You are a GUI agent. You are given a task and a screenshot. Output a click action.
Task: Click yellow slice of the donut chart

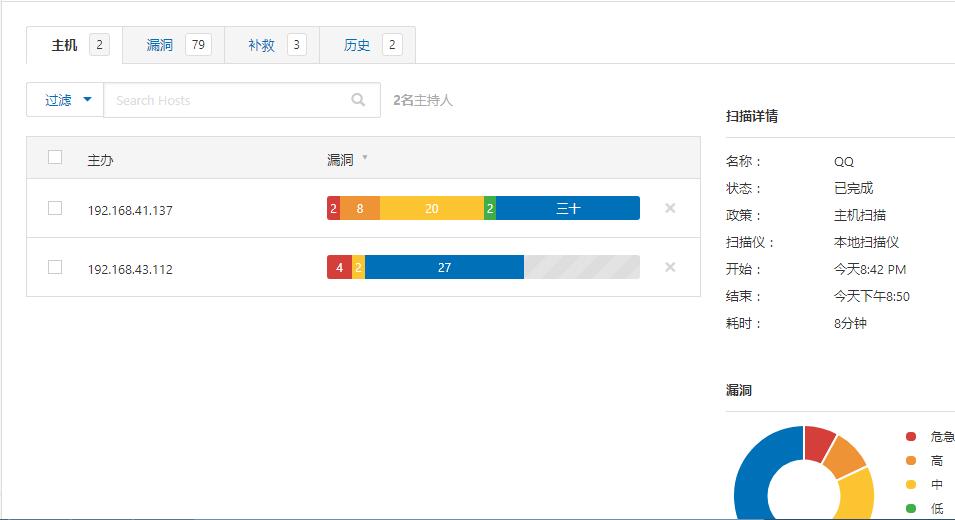(858, 494)
